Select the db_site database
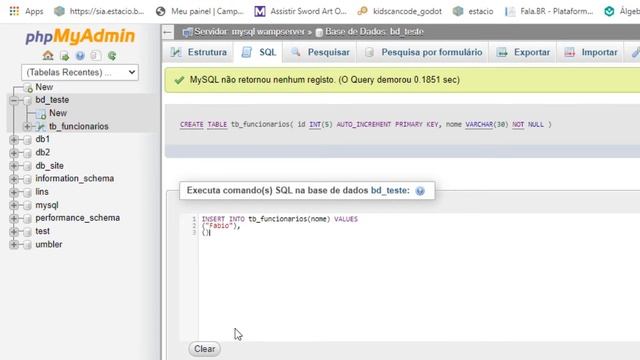This screenshot has height=360, width=640. tap(49, 166)
